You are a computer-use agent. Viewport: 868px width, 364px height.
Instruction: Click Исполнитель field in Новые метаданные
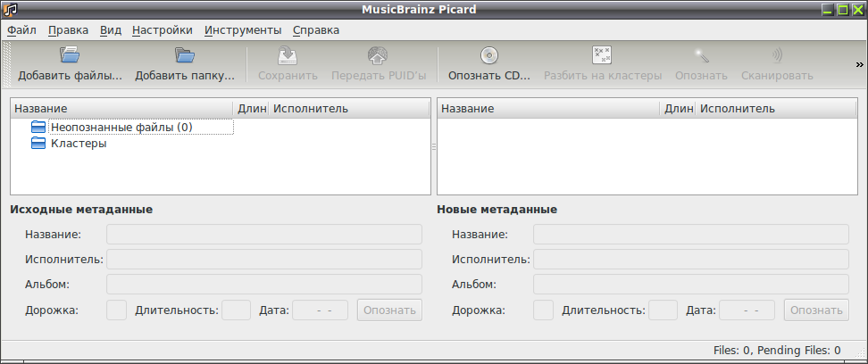coord(691,260)
